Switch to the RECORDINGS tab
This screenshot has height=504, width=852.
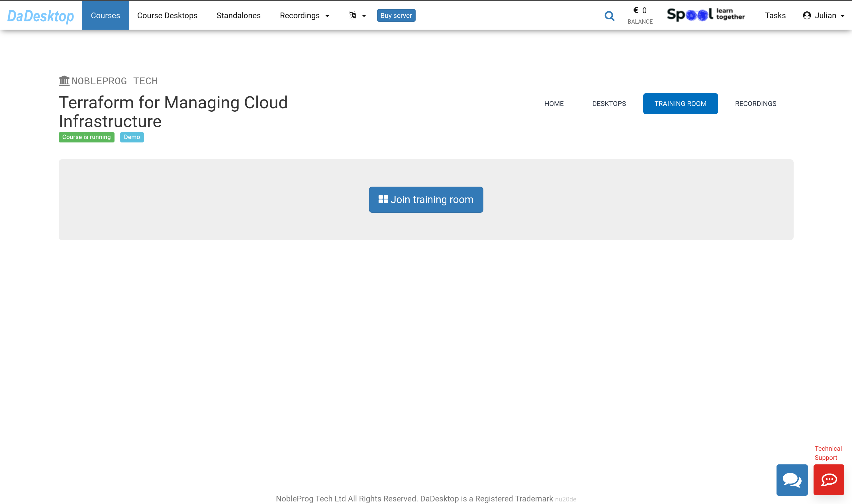(755, 104)
